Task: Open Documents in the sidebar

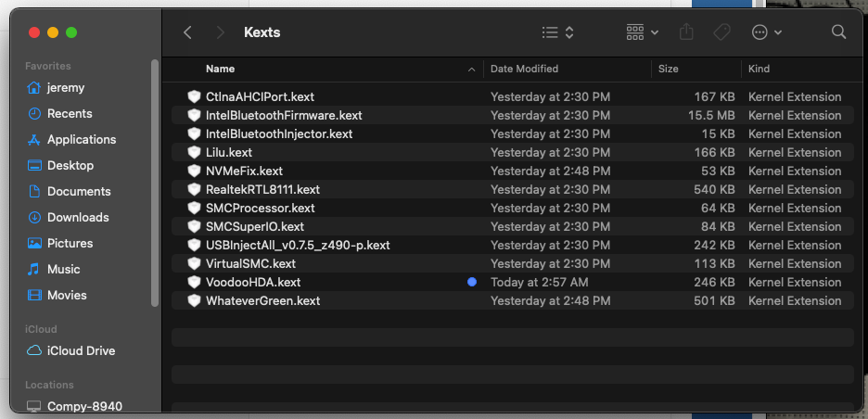Action: point(69,192)
